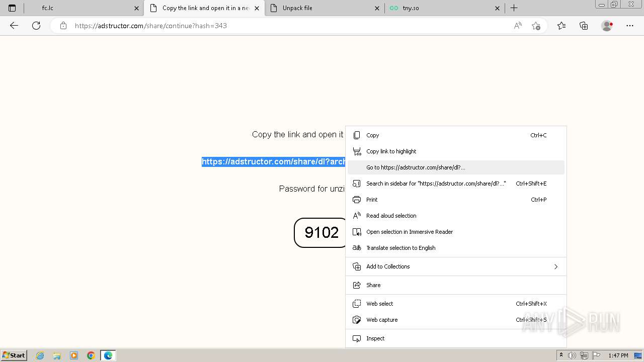Switch to the Unpack file tab
Viewport: 644px width, 362px height.
pyautogui.click(x=324, y=8)
